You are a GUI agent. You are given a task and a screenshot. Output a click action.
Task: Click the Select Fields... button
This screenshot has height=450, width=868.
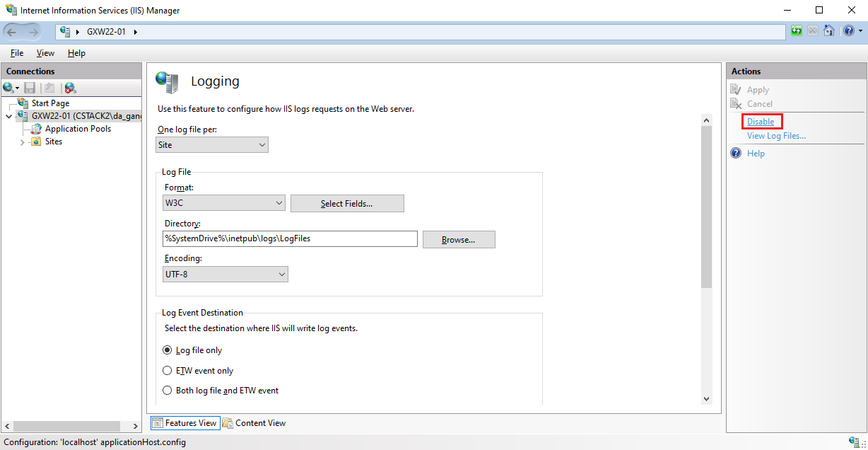tap(347, 204)
